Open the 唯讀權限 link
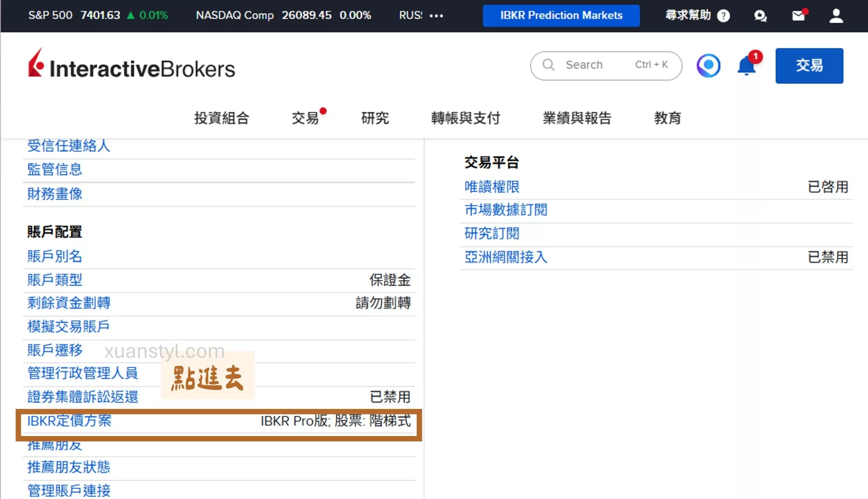Screen dimensions: 868x499 (x=492, y=187)
